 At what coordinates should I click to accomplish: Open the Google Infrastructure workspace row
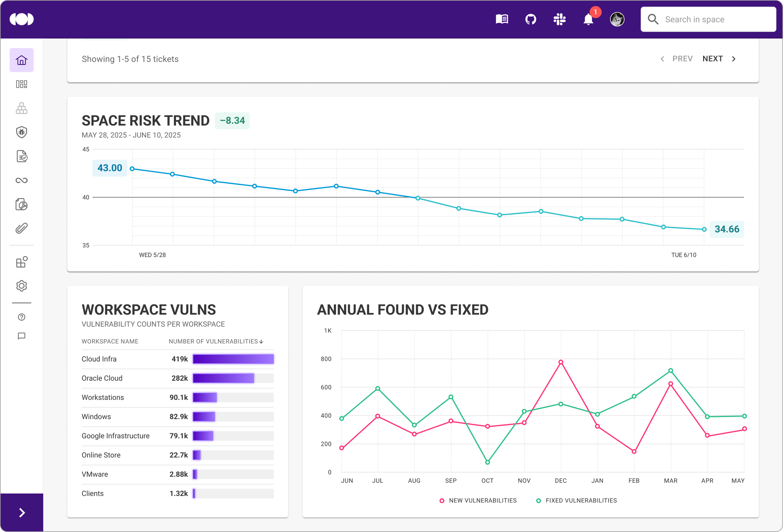point(178,436)
